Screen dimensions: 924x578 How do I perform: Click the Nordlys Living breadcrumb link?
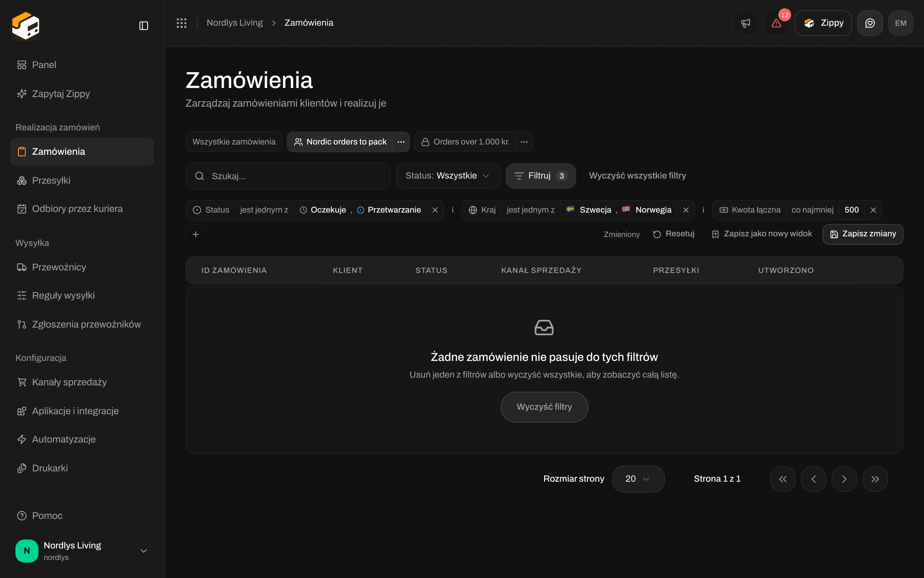coord(235,23)
